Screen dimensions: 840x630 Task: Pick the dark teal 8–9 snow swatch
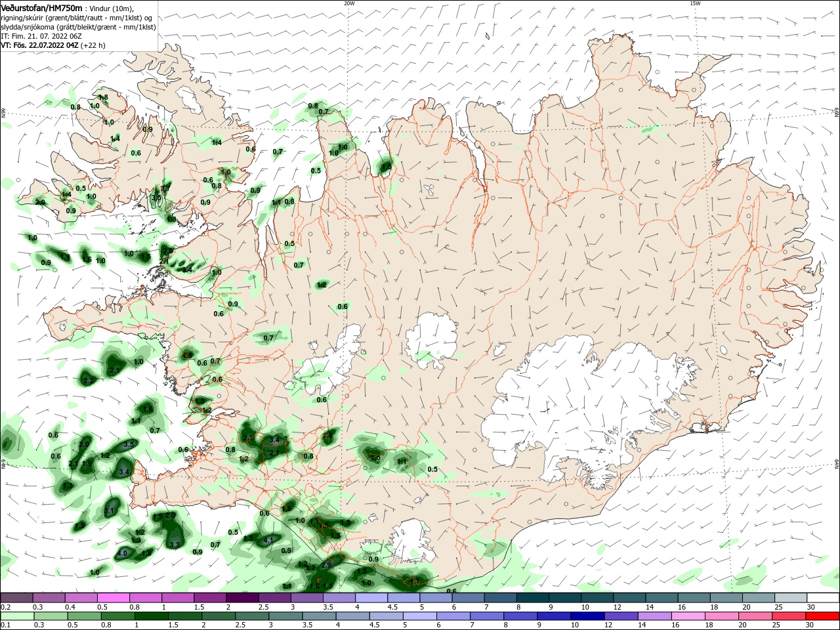pyautogui.click(x=533, y=598)
